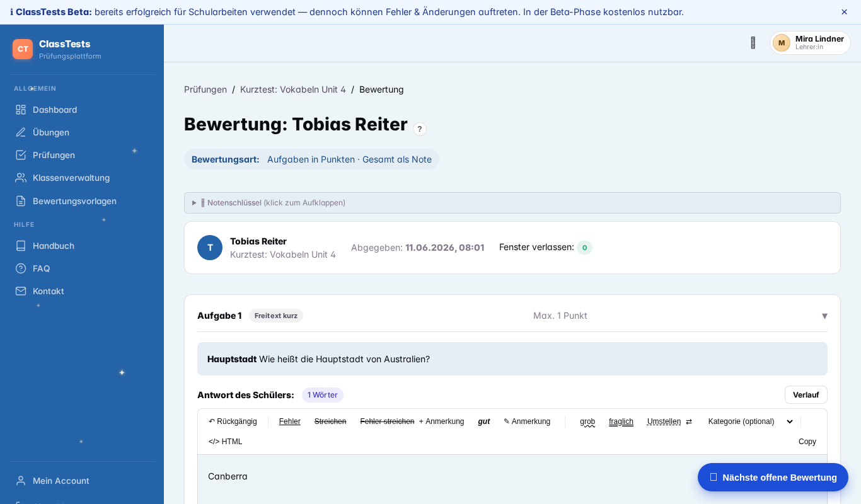Mark selection as Fehler

pos(290,421)
